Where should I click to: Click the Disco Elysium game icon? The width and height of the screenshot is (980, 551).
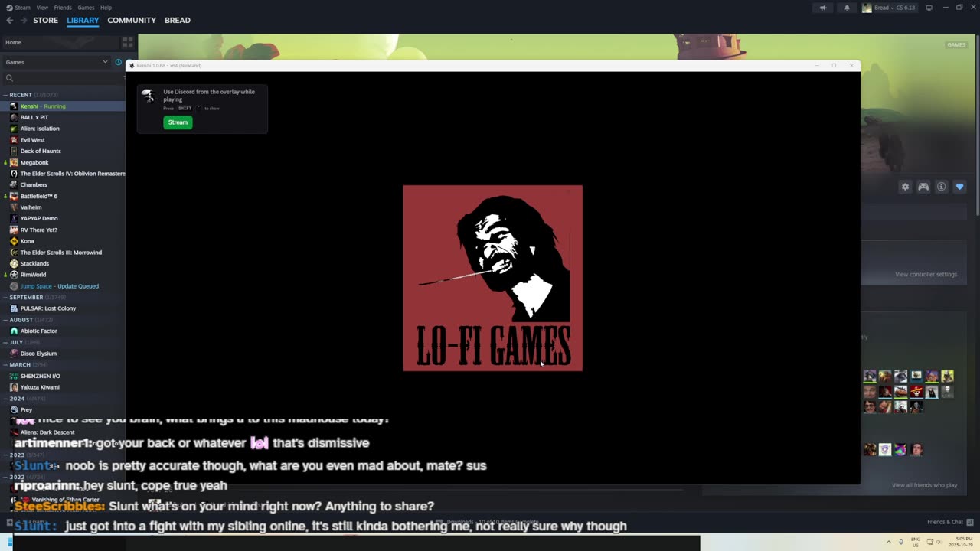coord(14,354)
